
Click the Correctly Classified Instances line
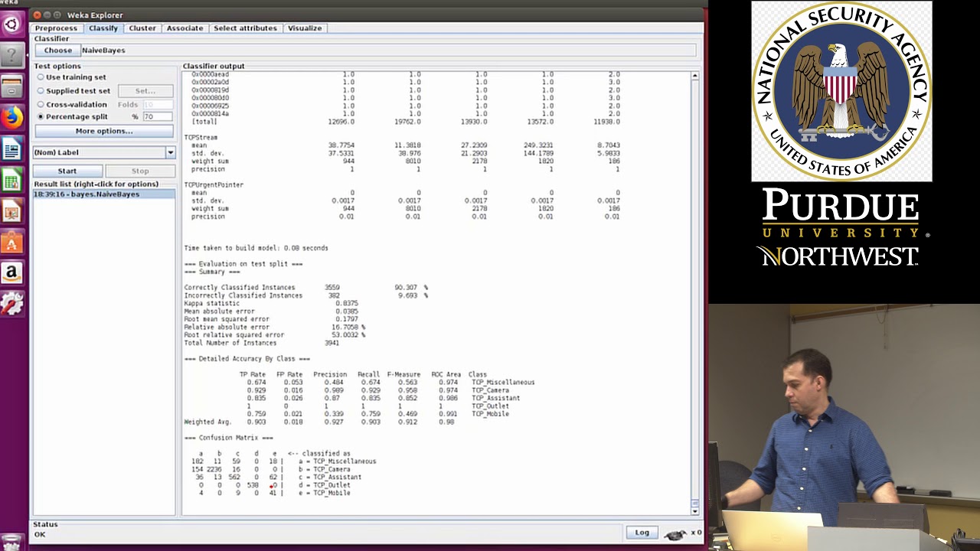305,288
